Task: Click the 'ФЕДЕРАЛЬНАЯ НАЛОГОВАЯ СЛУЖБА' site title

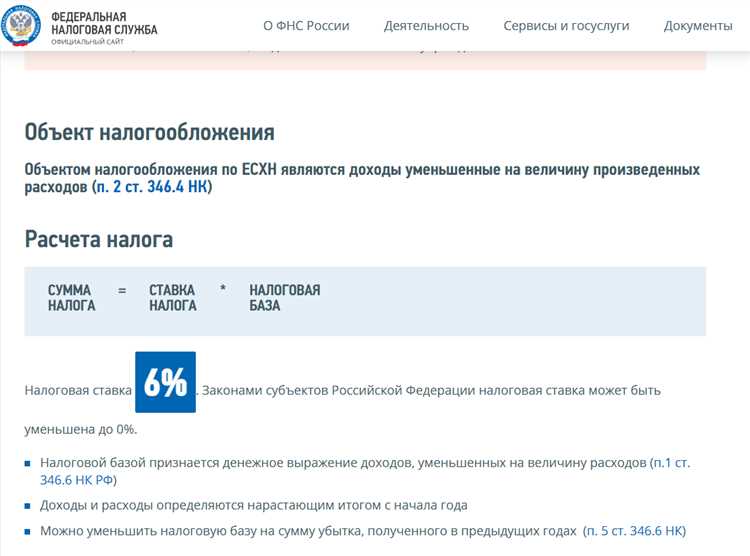Action: coord(104,23)
